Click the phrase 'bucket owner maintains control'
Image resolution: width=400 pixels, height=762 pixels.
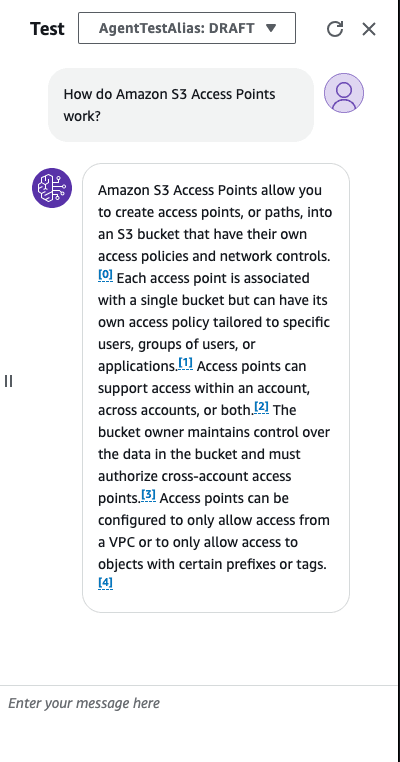(x=200, y=432)
